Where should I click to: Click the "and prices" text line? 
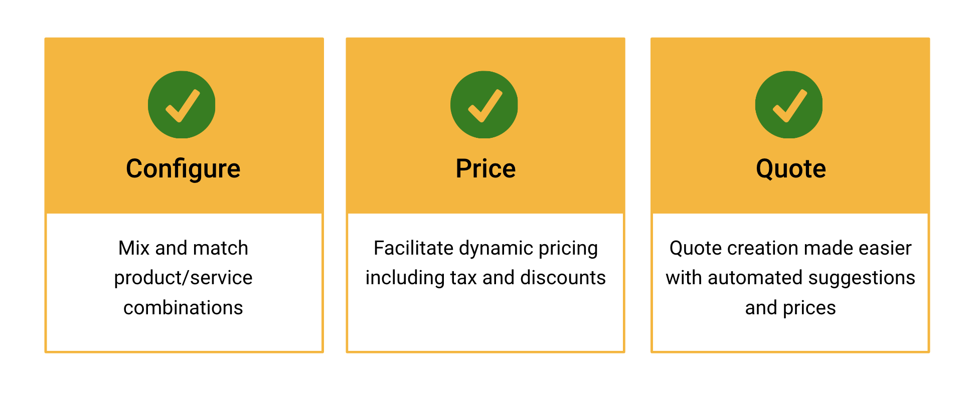click(790, 308)
